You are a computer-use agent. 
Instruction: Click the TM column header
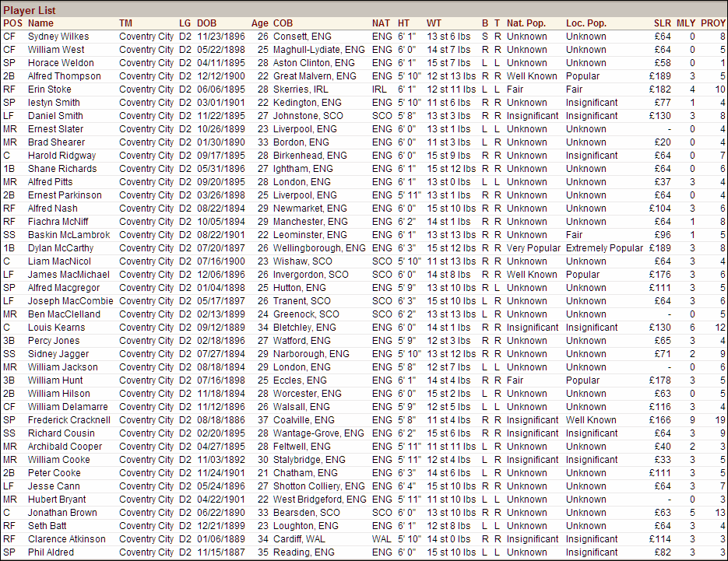pos(125,23)
